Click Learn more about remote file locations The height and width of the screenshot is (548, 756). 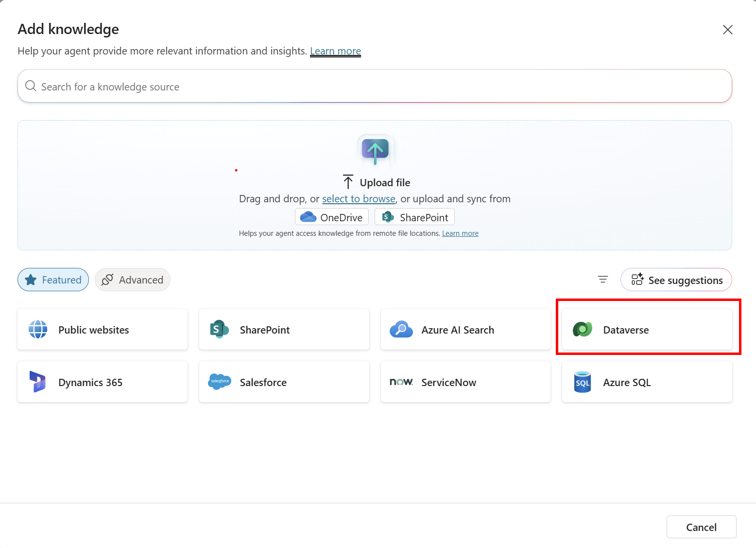pyautogui.click(x=460, y=233)
